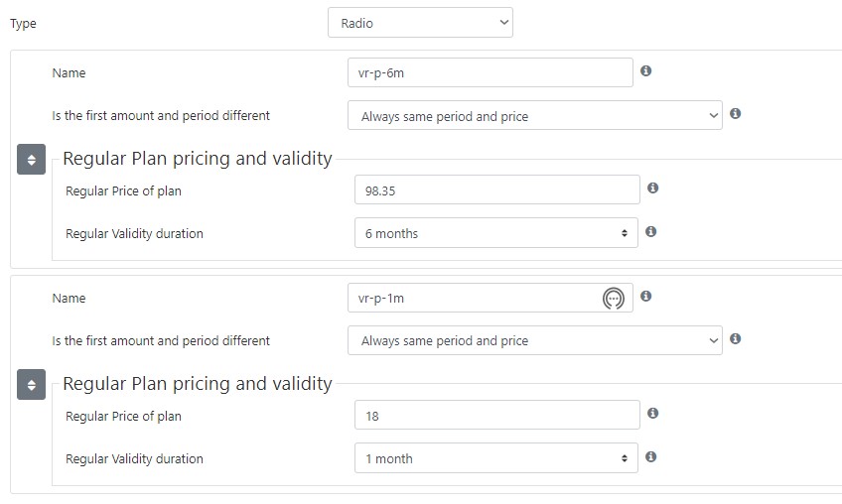
Task: Click the chat bubble icon inside vr-p-1m field
Action: pyautogui.click(x=614, y=299)
